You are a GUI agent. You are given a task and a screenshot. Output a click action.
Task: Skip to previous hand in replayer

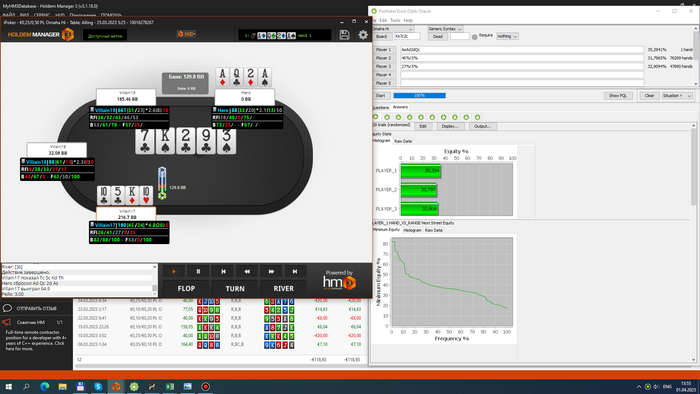pos(223,271)
